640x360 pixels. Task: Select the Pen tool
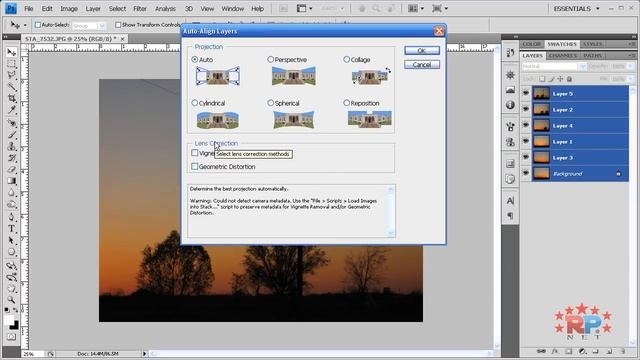coord(11,217)
